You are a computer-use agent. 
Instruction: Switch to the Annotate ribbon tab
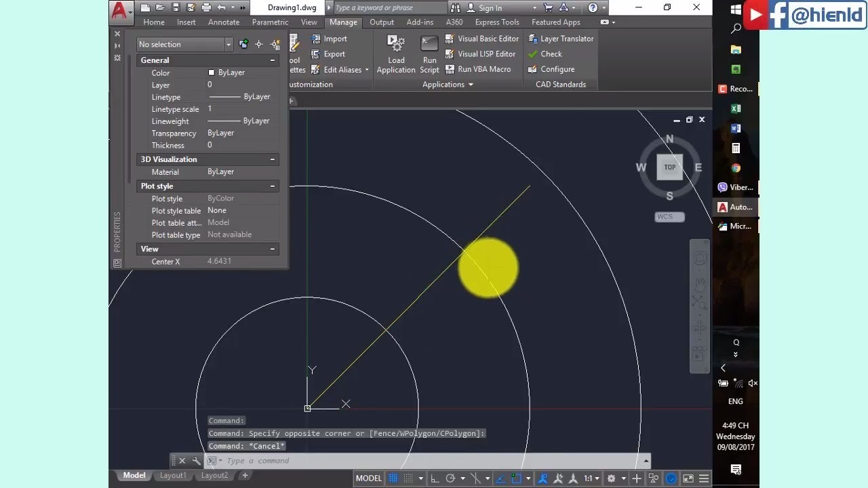[x=224, y=22]
